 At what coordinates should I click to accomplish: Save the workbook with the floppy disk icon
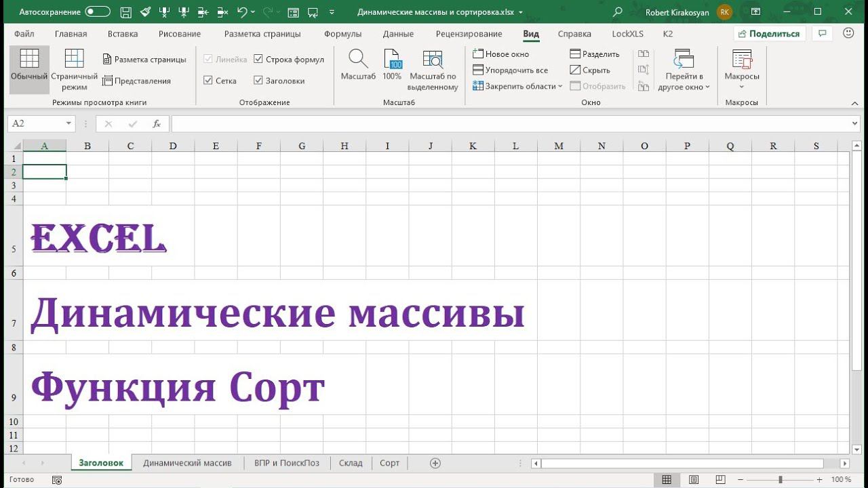pyautogui.click(x=125, y=12)
